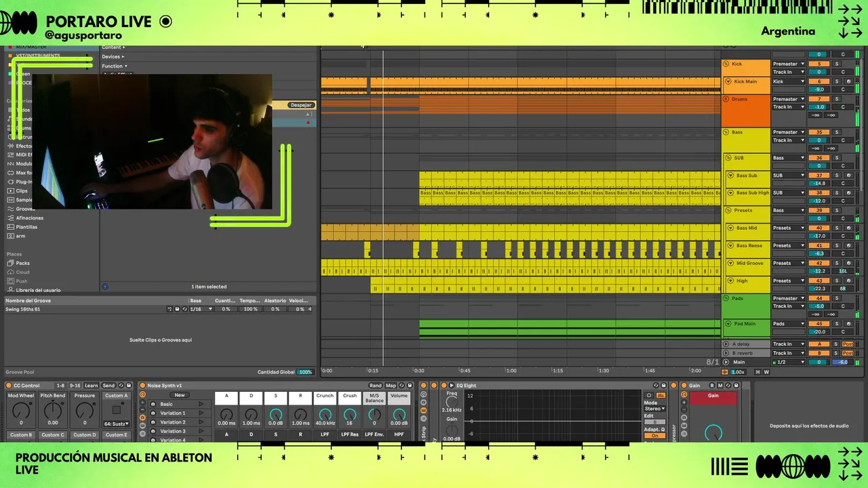
Task: Click the 0:30 marker on the time ruler
Action: point(419,371)
